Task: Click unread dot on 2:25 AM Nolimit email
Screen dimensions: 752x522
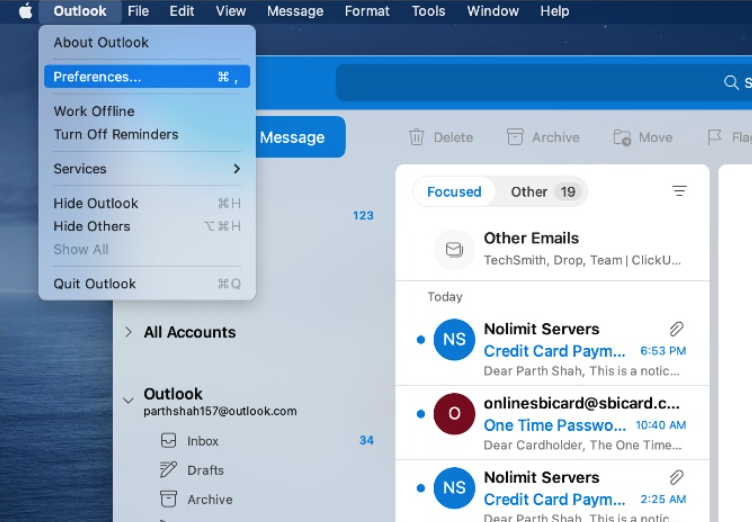Action: pyautogui.click(x=421, y=488)
